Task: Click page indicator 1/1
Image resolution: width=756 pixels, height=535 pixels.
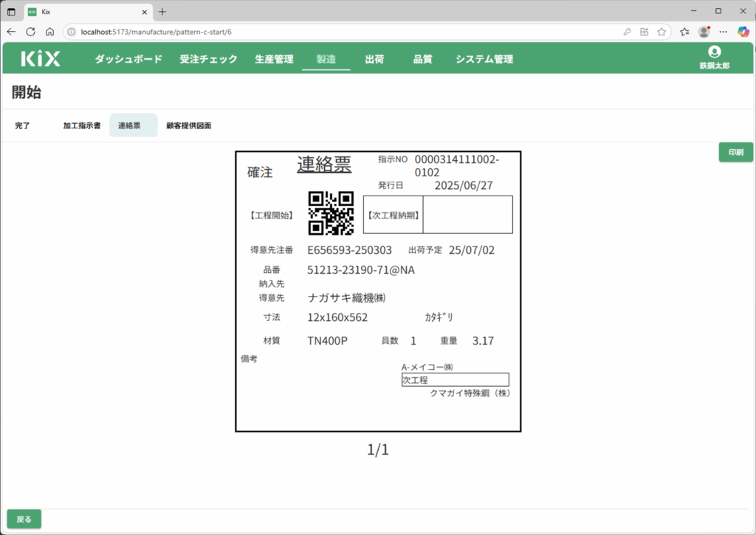Action: point(378,449)
